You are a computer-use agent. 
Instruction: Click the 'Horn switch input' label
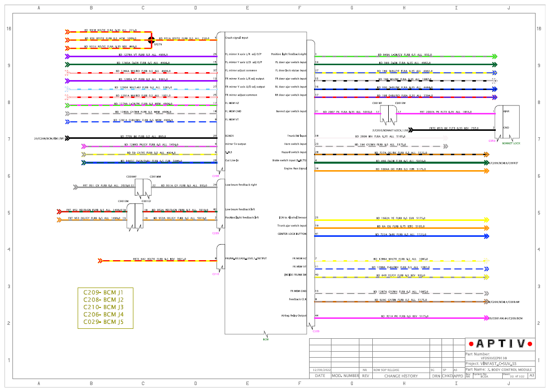tap(295, 144)
